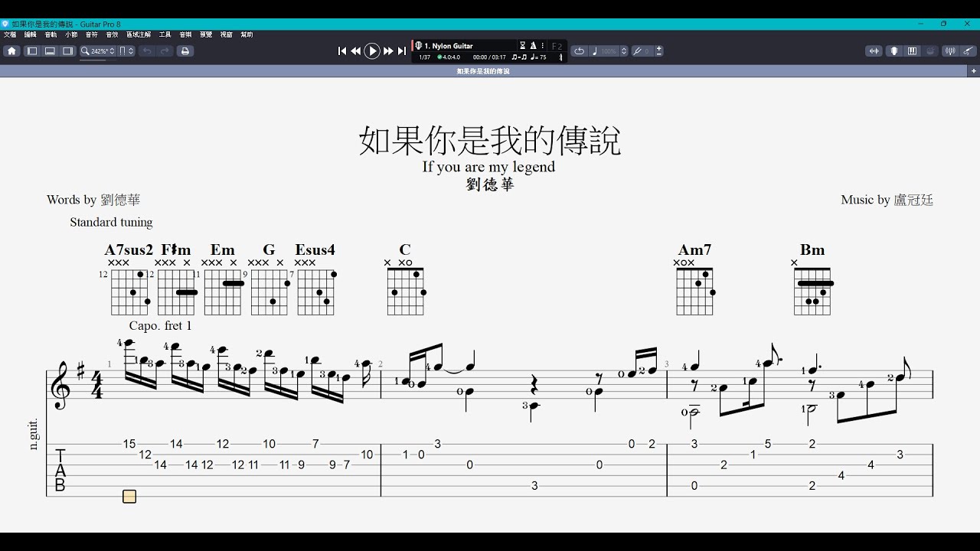Show the virtual fretboard view

(893, 51)
